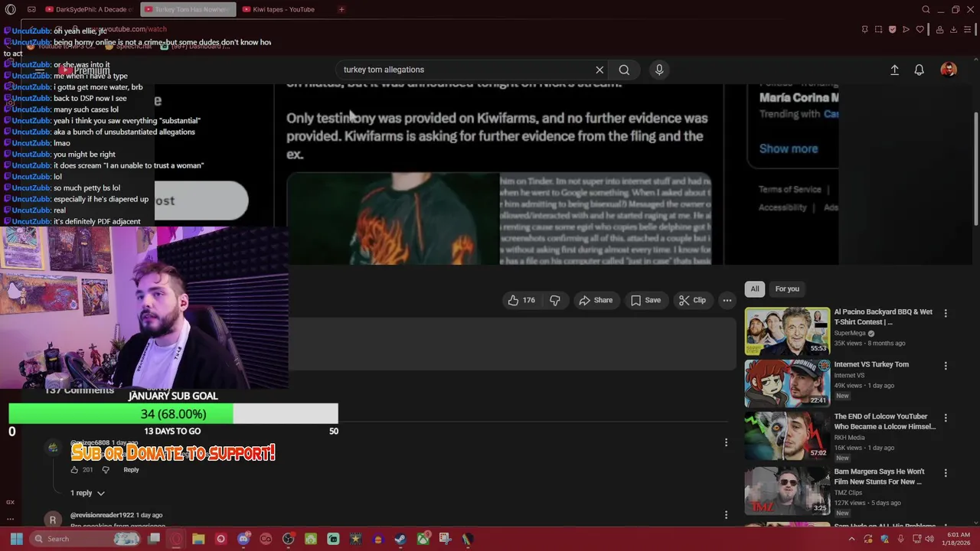This screenshot has width=980, height=551.
Task: Open the browser downloads icon
Action: pos(953,29)
